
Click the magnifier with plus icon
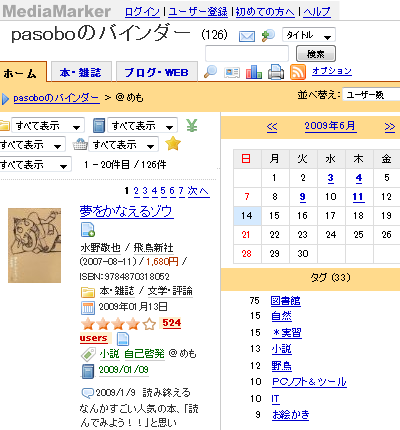[x=268, y=36]
